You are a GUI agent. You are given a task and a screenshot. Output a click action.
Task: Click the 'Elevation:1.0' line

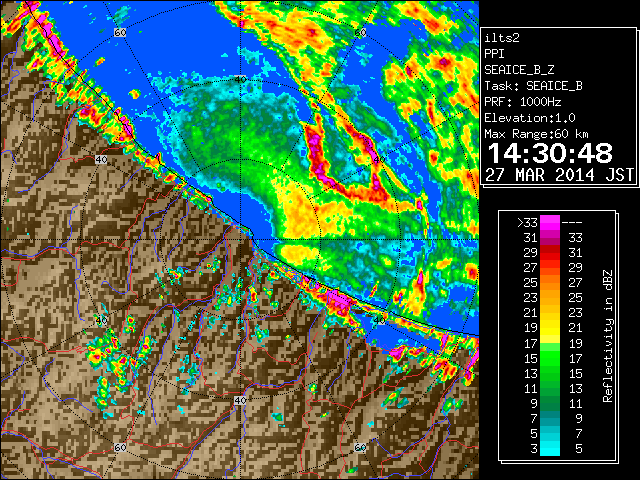tap(530, 118)
